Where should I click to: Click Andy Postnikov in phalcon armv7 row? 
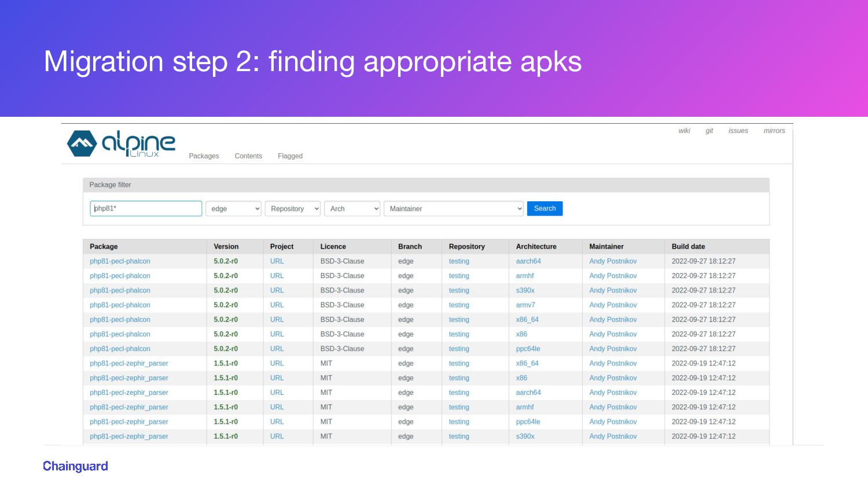613,305
